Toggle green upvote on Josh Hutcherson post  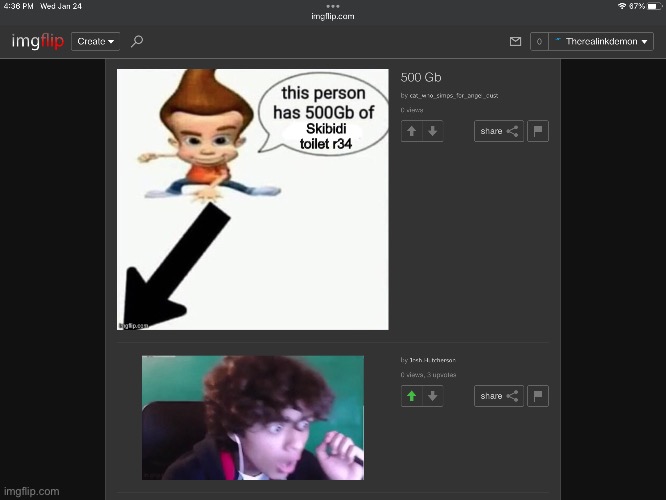411,396
